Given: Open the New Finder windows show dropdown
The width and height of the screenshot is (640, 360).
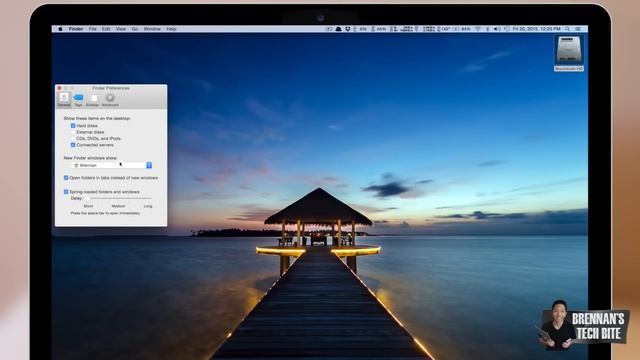Looking at the screenshot, I should pyautogui.click(x=112, y=165).
